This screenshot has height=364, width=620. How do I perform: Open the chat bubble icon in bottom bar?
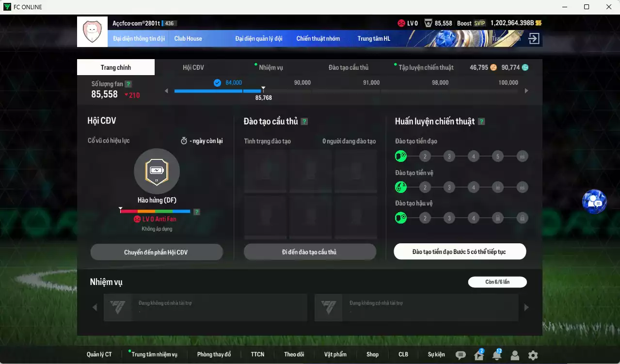(x=461, y=355)
